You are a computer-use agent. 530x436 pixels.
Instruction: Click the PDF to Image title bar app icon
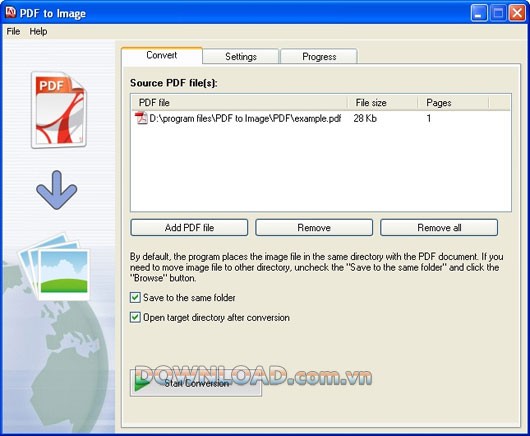click(10, 13)
